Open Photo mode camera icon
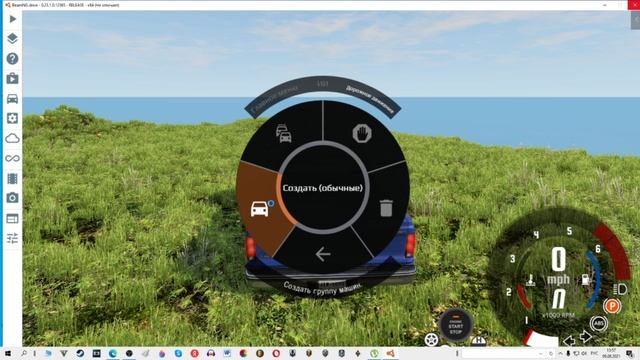The width and height of the screenshot is (640, 360). click(12, 198)
